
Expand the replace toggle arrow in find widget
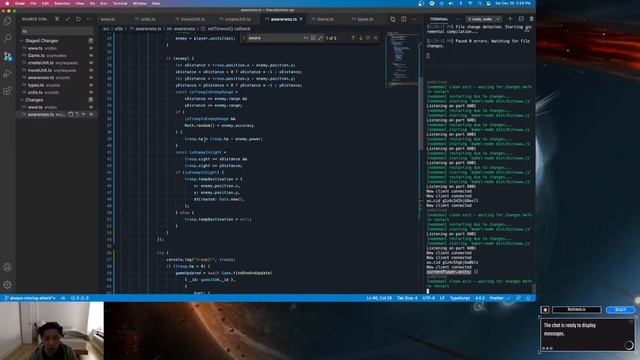(x=244, y=38)
